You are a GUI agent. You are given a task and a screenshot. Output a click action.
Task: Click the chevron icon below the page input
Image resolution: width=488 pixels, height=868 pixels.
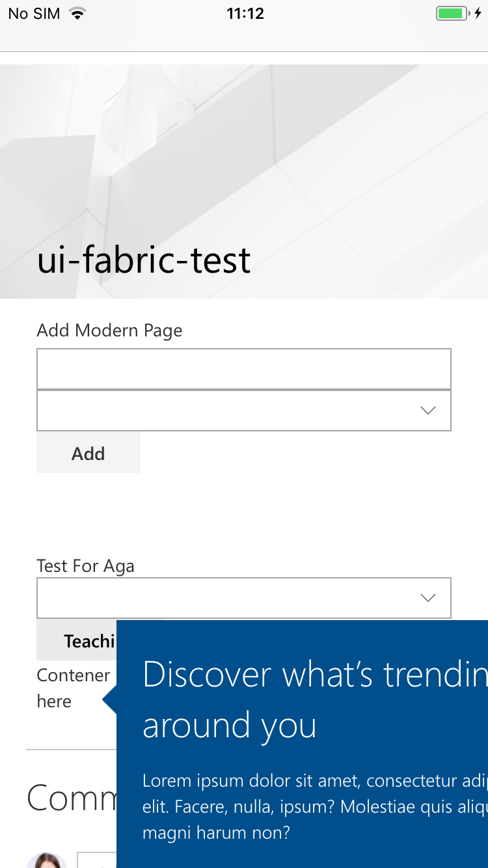(x=427, y=410)
